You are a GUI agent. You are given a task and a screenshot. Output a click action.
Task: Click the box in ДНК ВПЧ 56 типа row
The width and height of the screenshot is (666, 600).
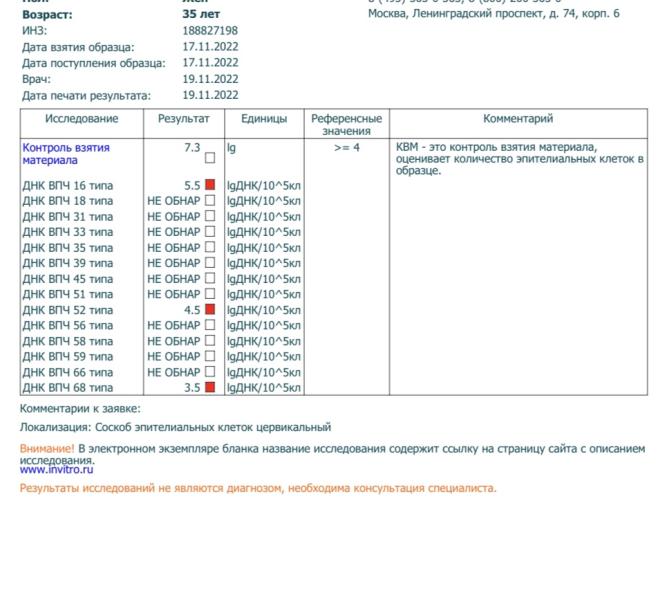(x=210, y=325)
